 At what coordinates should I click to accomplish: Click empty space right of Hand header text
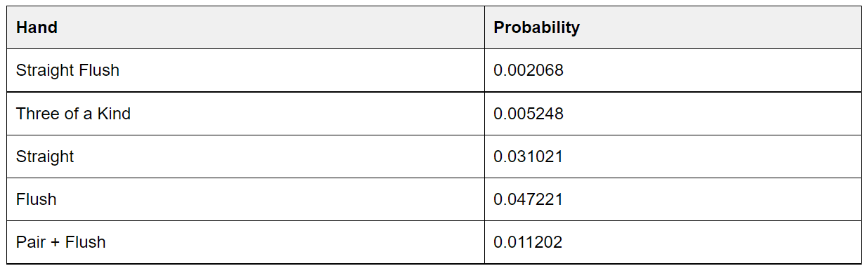click(x=267, y=27)
